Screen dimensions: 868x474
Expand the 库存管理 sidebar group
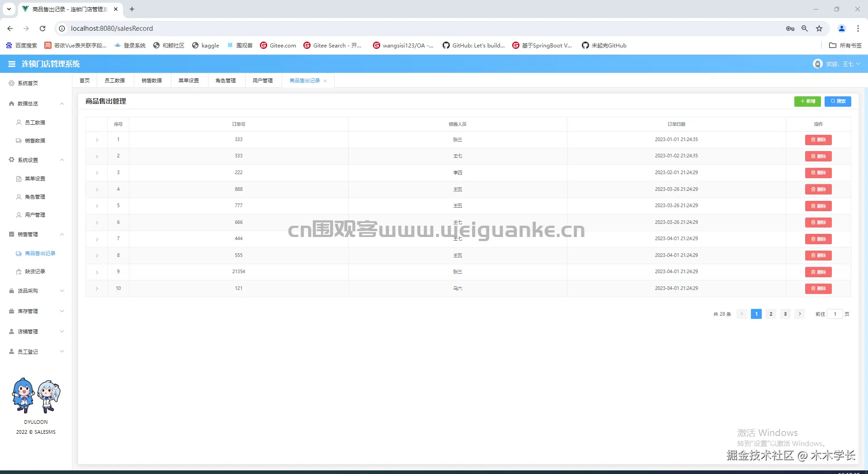[x=36, y=311]
